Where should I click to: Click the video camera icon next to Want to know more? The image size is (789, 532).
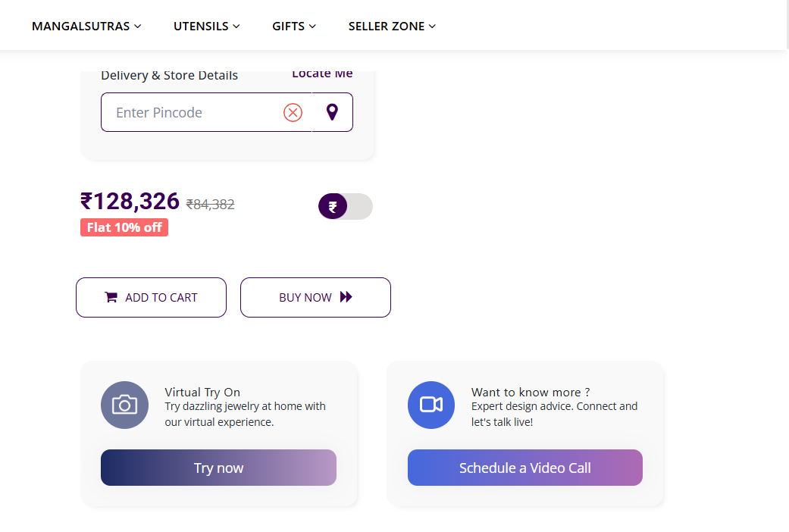click(431, 405)
